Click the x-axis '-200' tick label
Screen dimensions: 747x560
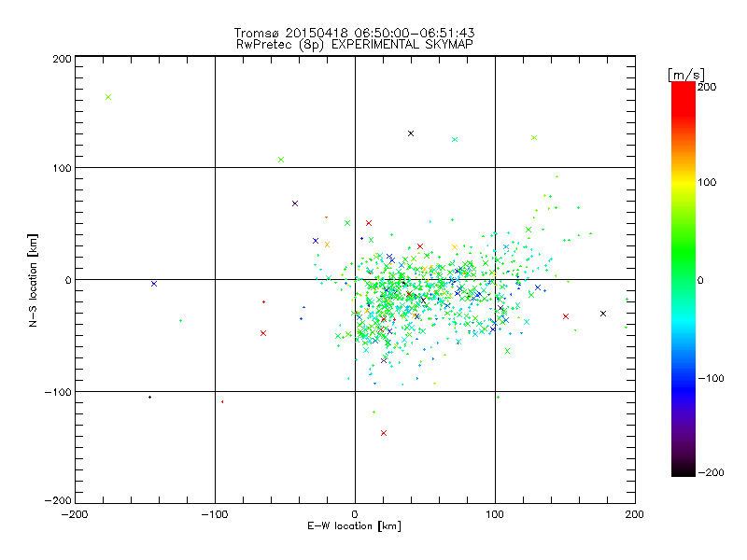click(x=75, y=514)
